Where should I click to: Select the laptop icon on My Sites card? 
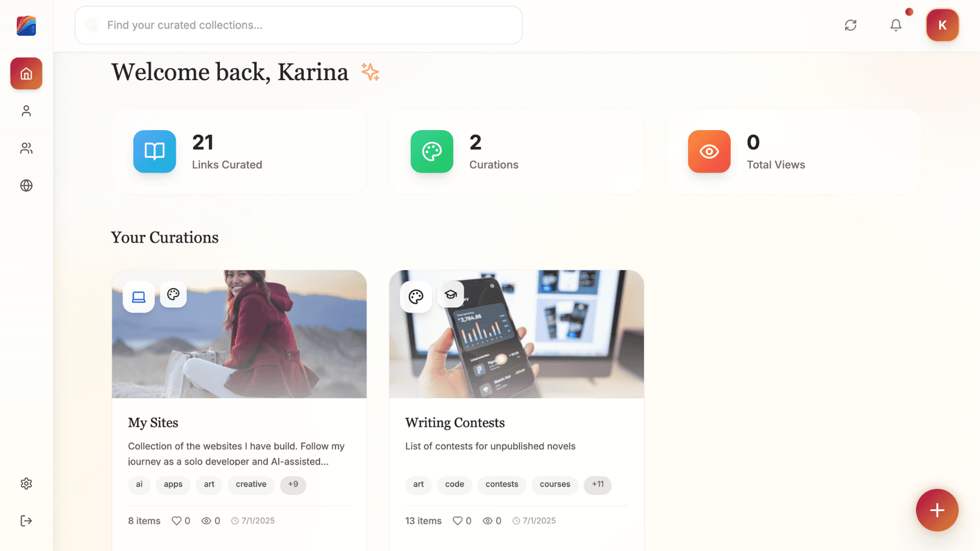pos(138,297)
